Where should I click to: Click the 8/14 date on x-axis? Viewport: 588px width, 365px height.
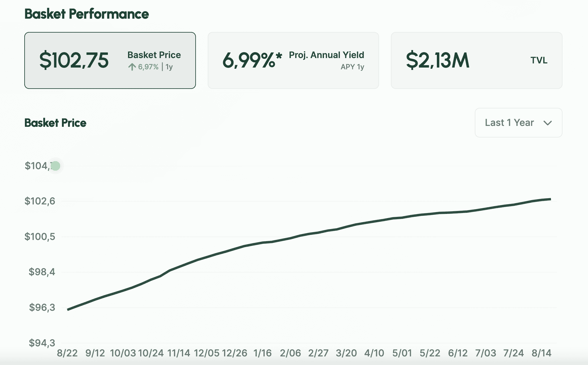[541, 353]
